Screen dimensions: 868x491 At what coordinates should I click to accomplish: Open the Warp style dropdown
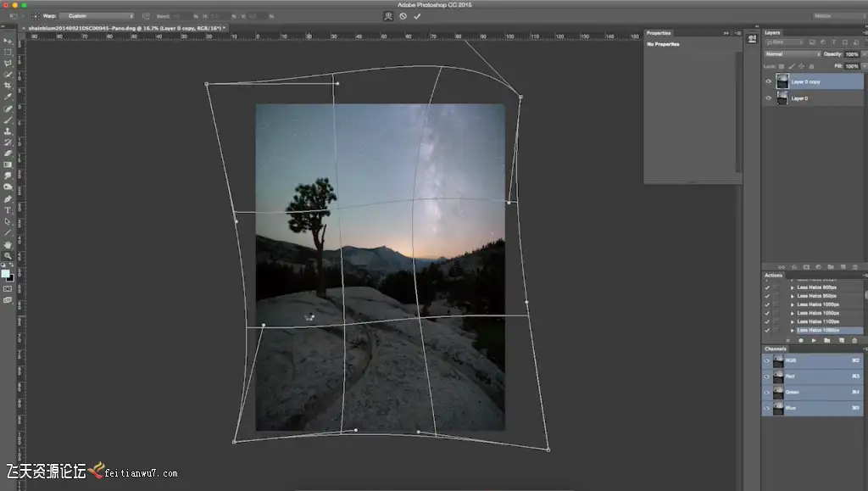97,16
